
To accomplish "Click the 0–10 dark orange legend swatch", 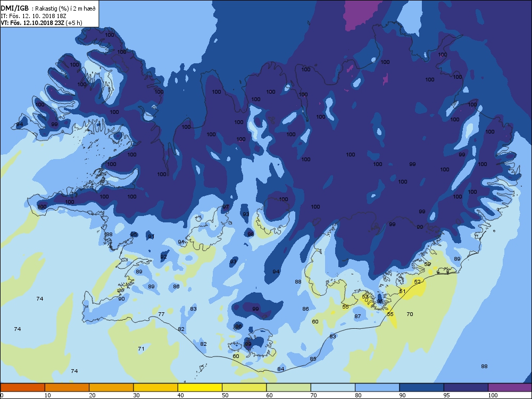I will click(x=22, y=387).
